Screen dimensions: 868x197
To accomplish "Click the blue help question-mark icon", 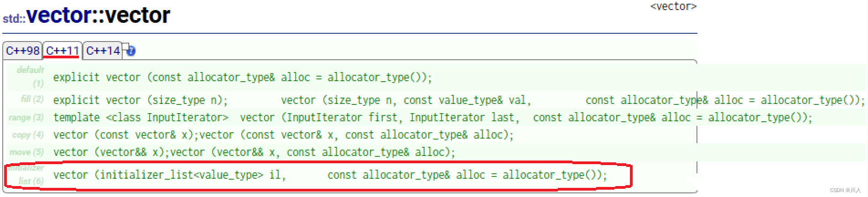I will coord(131,51).
